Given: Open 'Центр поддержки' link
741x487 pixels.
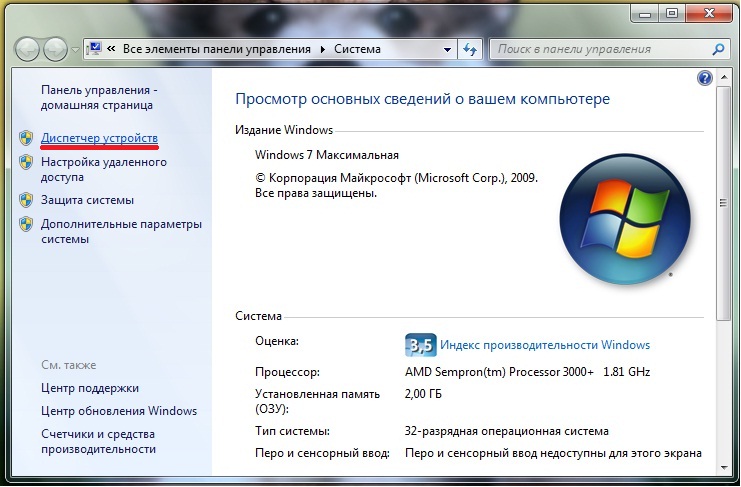Looking at the screenshot, I should pyautogui.click(x=90, y=388).
